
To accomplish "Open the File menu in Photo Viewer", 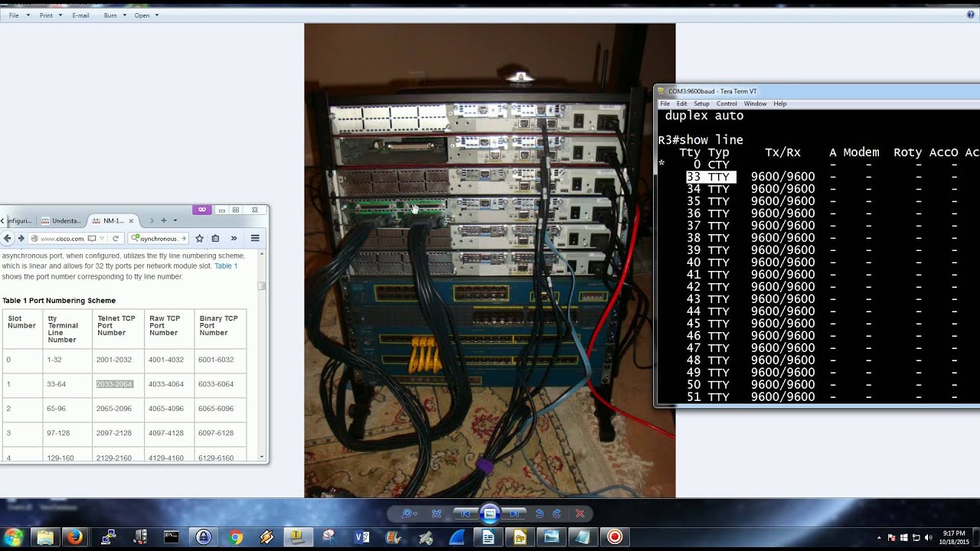I will 18,15.
